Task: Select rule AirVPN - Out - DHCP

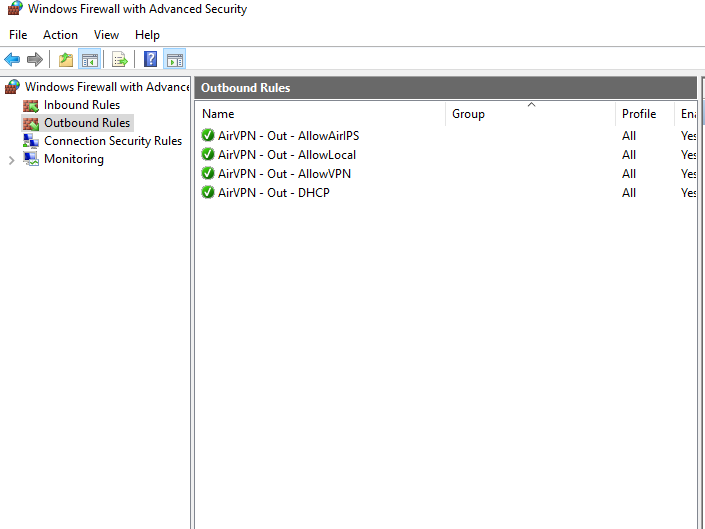Action: coord(274,192)
